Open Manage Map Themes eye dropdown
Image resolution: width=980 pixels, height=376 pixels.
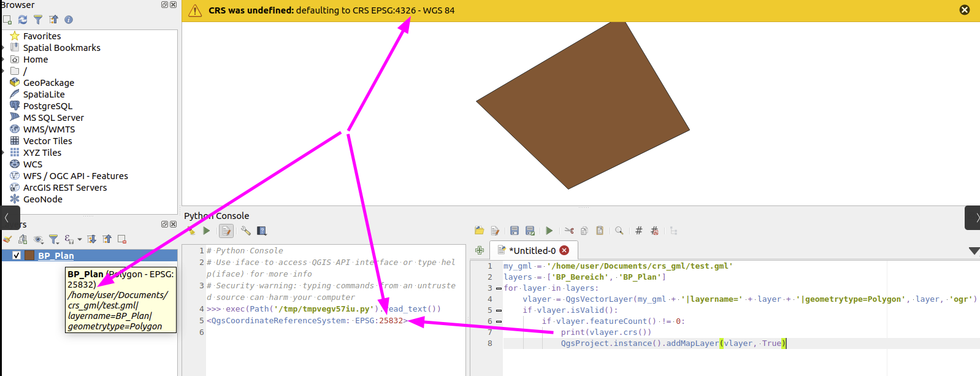click(39, 239)
